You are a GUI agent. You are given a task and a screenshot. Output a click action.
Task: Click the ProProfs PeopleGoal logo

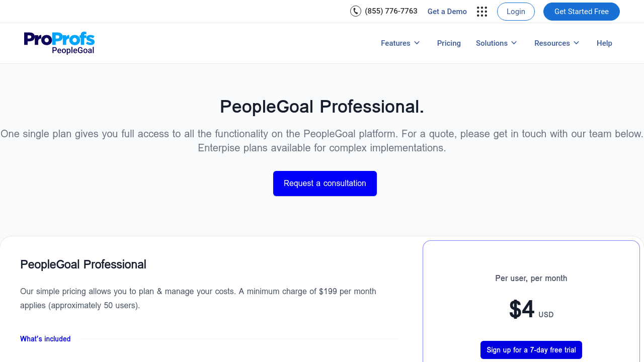[59, 43]
